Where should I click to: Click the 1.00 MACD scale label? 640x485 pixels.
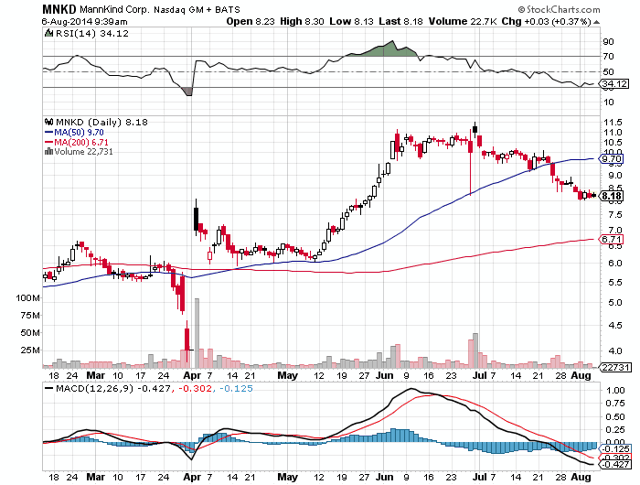pyautogui.click(x=615, y=390)
